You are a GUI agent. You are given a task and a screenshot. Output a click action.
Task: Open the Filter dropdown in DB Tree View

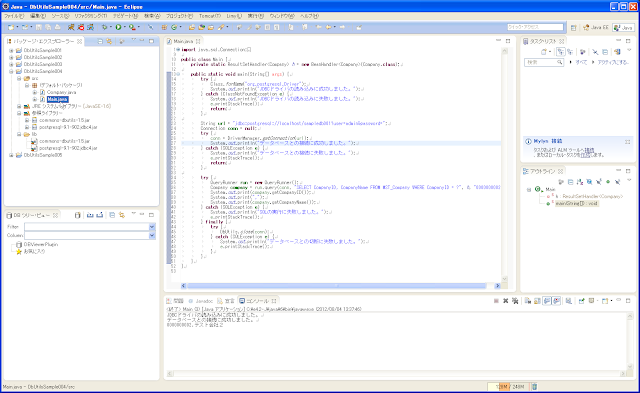tap(152, 227)
